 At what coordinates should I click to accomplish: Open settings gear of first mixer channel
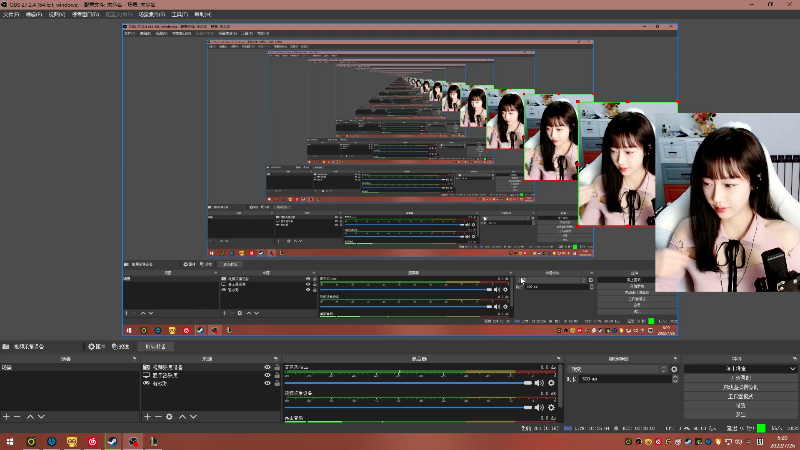551,383
